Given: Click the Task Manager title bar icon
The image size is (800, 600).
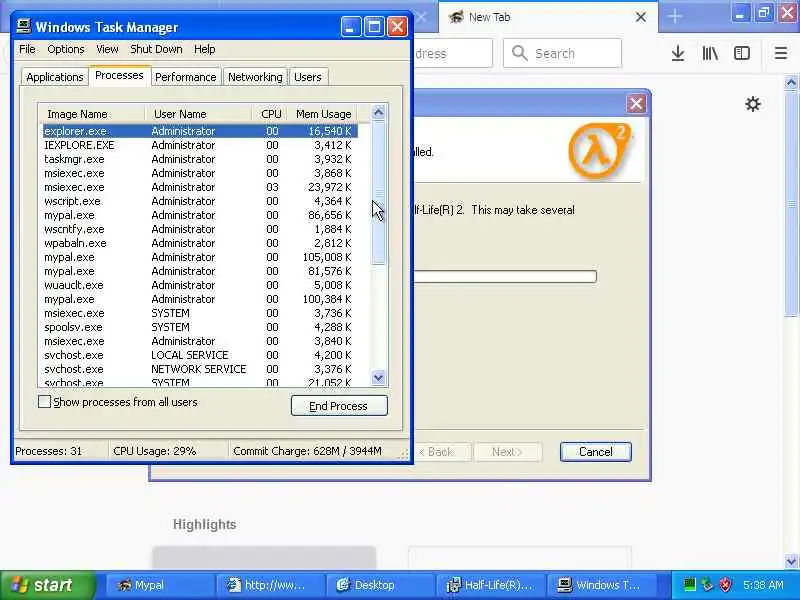Looking at the screenshot, I should point(23,27).
